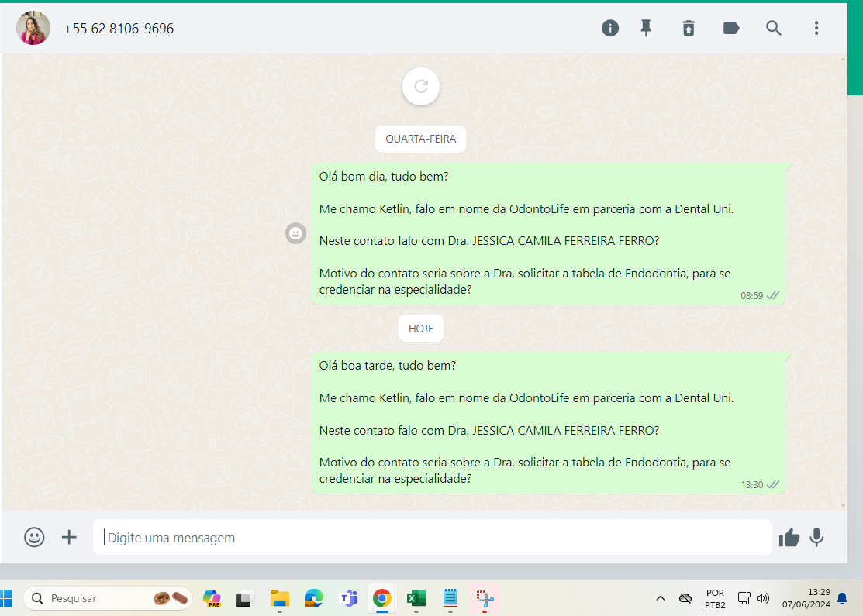The width and height of the screenshot is (863, 616).
Task: Search within the chat using the magnifier icon
Action: [773, 28]
